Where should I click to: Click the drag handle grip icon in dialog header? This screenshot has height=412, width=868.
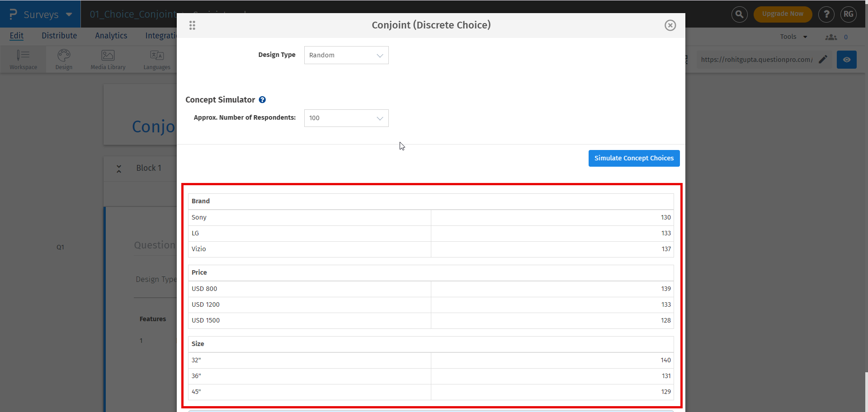click(192, 25)
